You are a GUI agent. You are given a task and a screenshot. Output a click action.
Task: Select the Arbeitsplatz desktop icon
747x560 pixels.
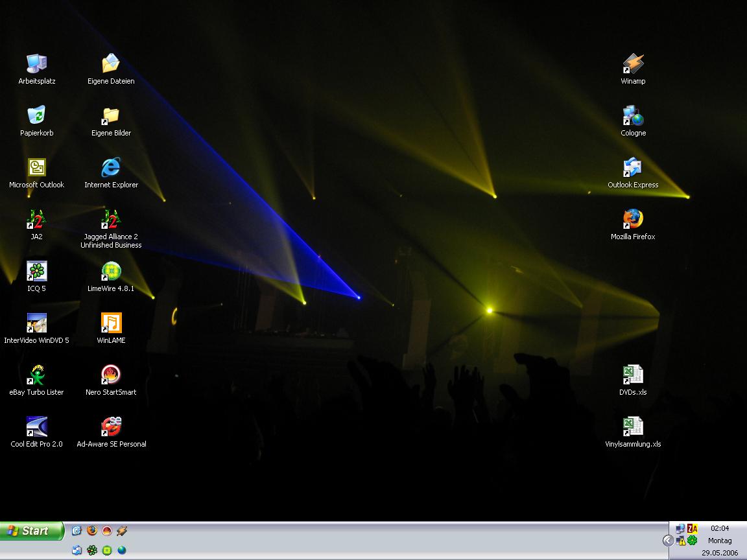pos(37,64)
